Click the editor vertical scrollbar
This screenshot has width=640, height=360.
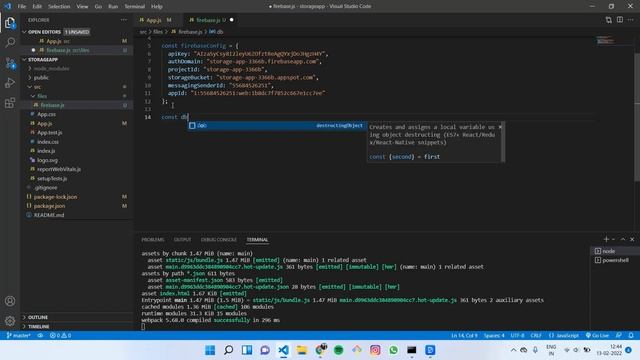[637, 118]
